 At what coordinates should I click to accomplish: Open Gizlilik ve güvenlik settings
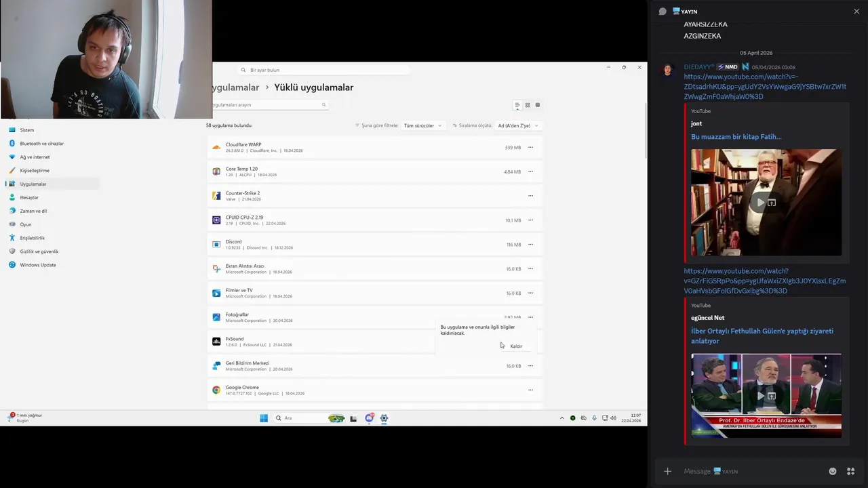point(53,251)
